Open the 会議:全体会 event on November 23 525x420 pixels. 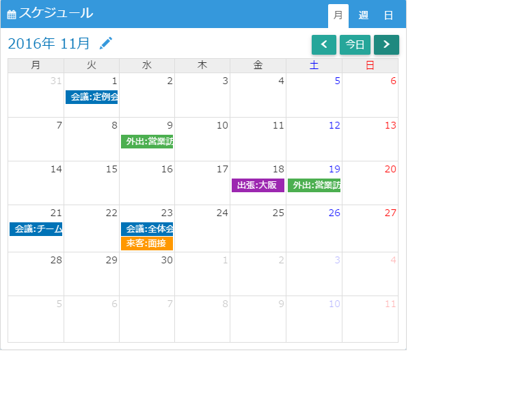[x=147, y=229]
